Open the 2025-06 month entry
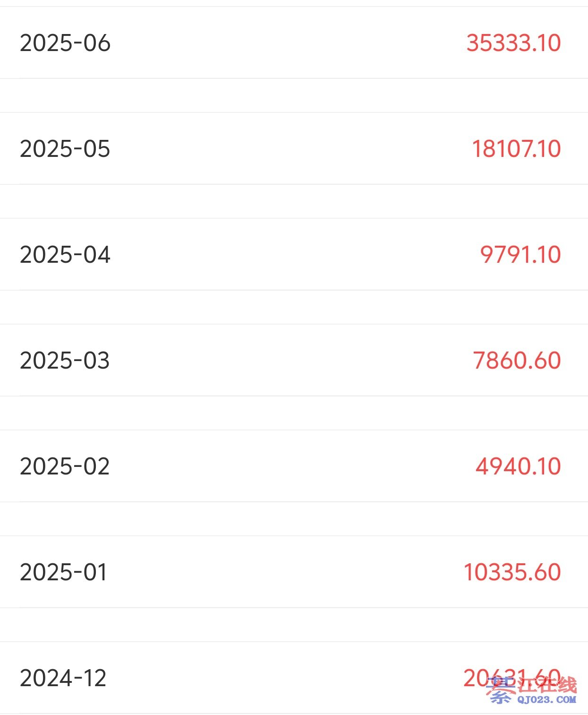This screenshot has height=715, width=588. [65, 43]
